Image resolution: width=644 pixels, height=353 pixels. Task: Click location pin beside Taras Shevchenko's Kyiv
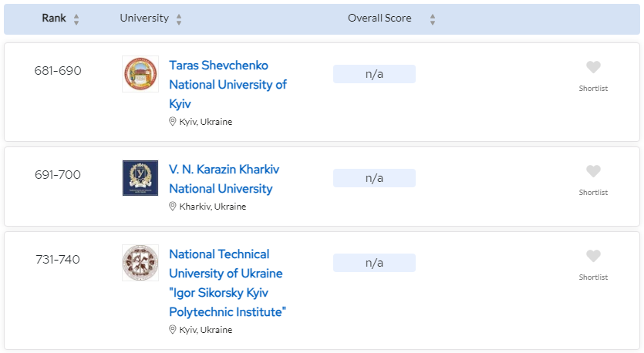pyautogui.click(x=173, y=122)
